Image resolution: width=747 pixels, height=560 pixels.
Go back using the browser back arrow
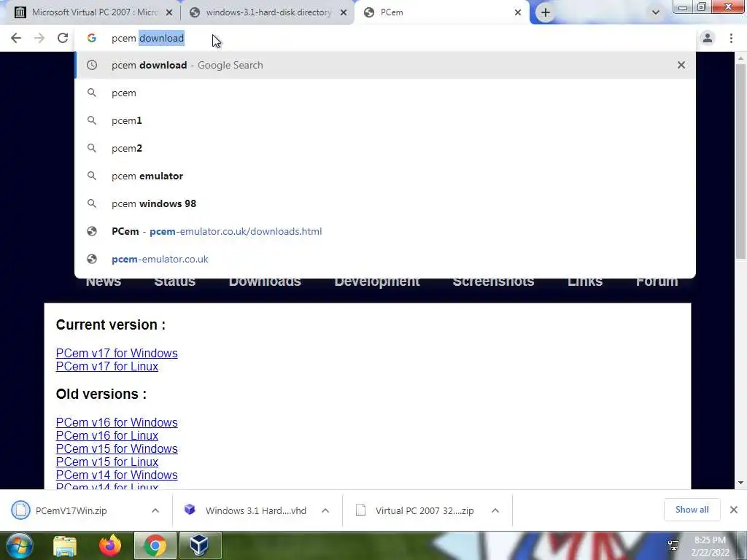16,38
